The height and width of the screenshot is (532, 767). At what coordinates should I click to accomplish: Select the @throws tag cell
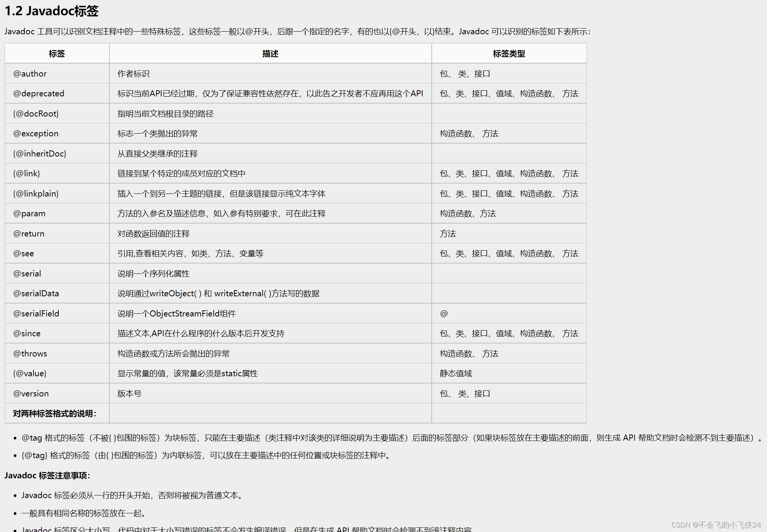click(x=30, y=354)
